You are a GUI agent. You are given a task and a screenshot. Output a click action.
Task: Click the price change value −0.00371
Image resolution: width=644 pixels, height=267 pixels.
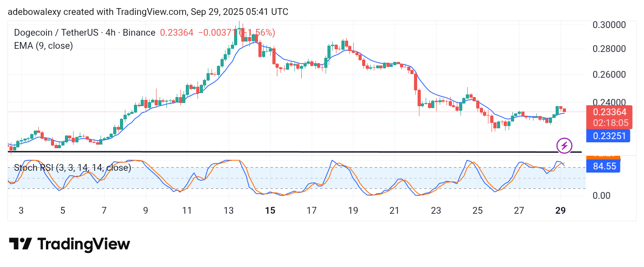(x=217, y=33)
